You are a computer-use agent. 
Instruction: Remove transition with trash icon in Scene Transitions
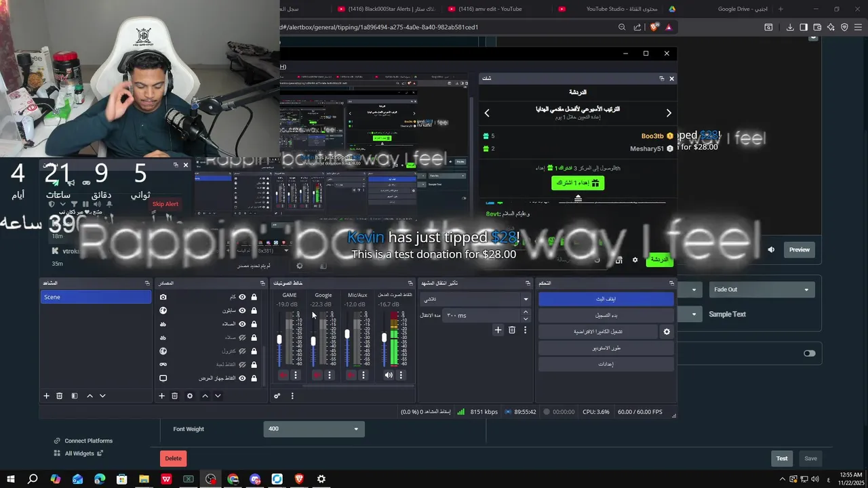[x=512, y=330]
